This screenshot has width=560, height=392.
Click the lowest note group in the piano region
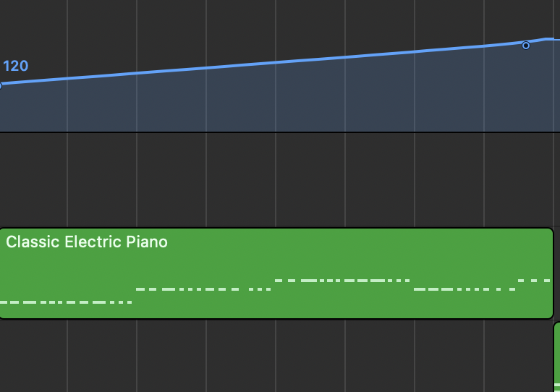[x=65, y=302]
